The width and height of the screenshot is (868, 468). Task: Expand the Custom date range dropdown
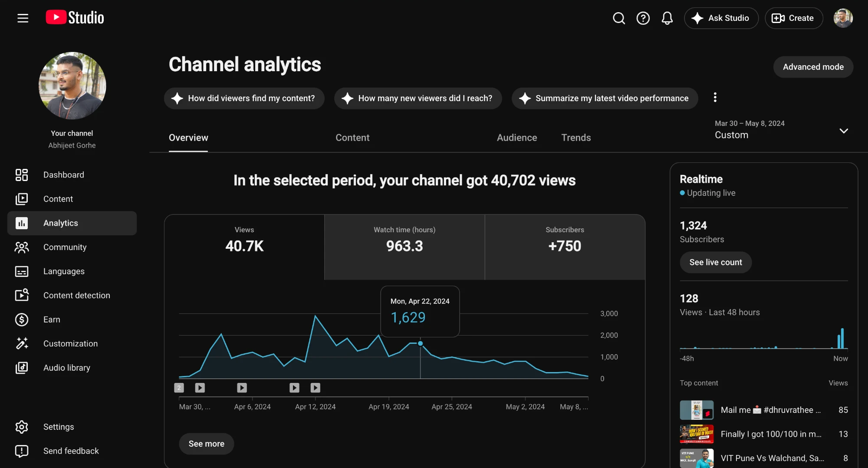point(781,130)
